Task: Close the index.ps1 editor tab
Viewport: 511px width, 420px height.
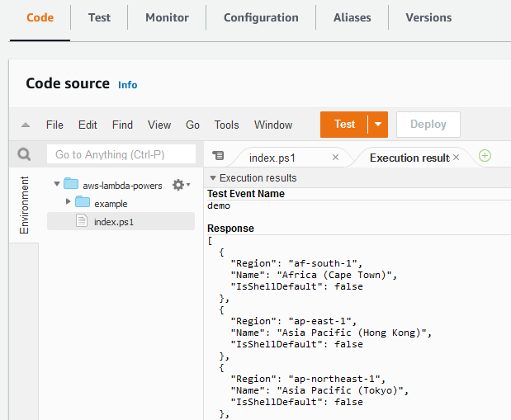Action: point(335,158)
